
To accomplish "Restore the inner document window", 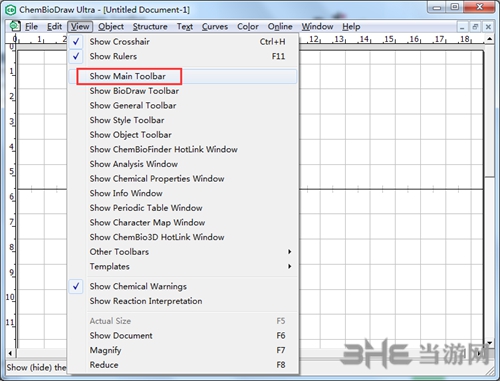I will click(475, 27).
